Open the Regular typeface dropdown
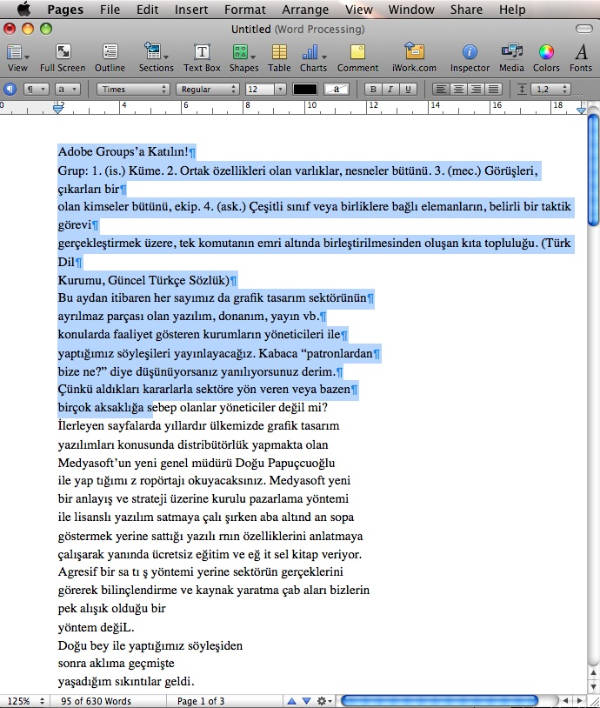 coord(207,89)
